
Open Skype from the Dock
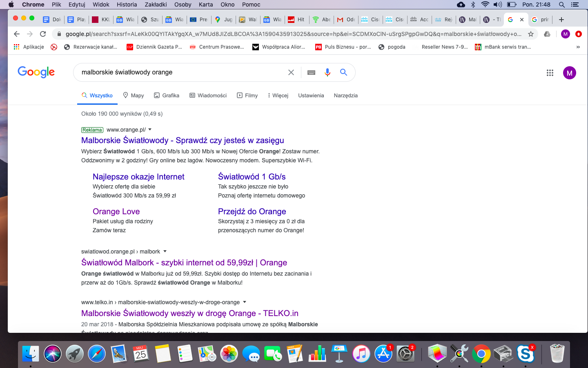pos(526,354)
